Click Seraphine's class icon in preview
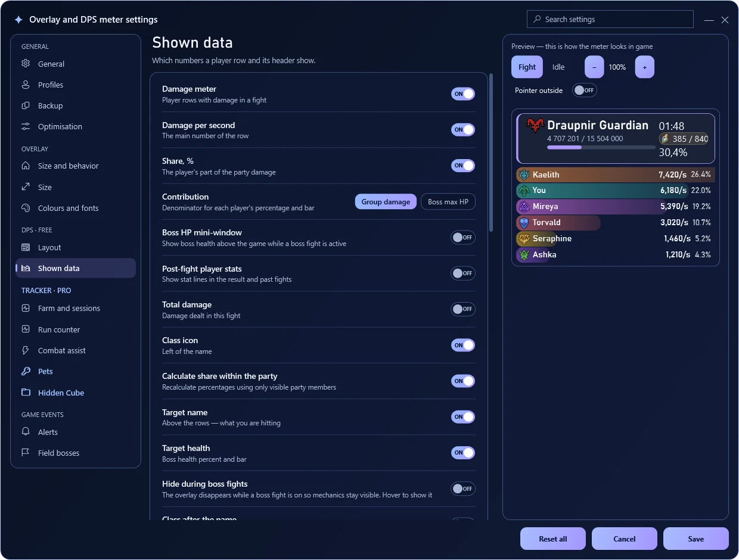 pyautogui.click(x=524, y=239)
